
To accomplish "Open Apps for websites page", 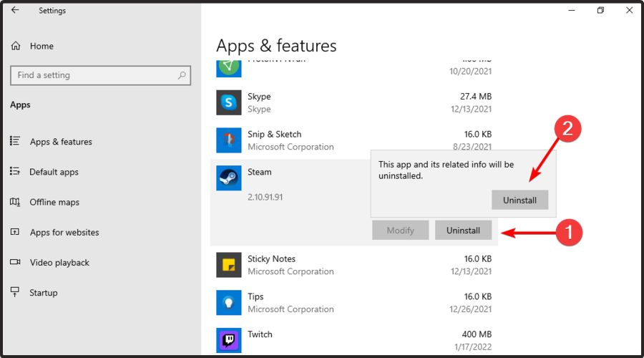I will click(x=64, y=233).
